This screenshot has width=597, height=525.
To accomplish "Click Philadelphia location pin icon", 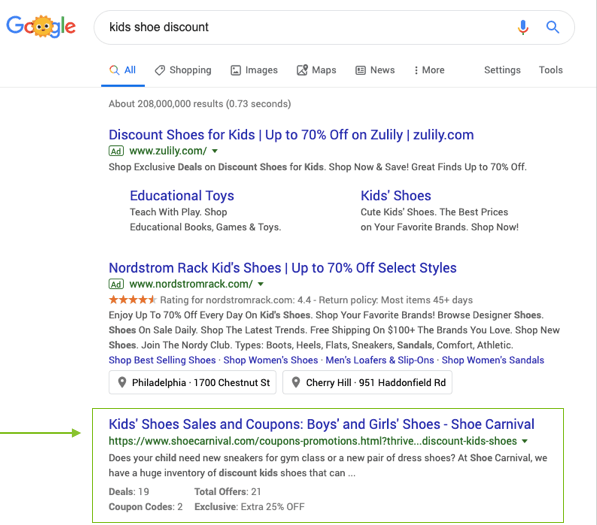I will pos(122,382).
